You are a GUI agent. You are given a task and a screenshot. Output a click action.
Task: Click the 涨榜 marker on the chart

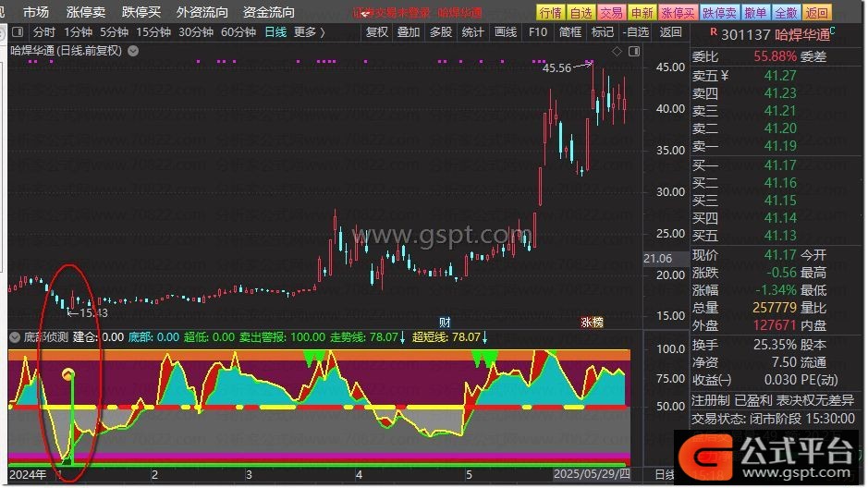click(592, 323)
